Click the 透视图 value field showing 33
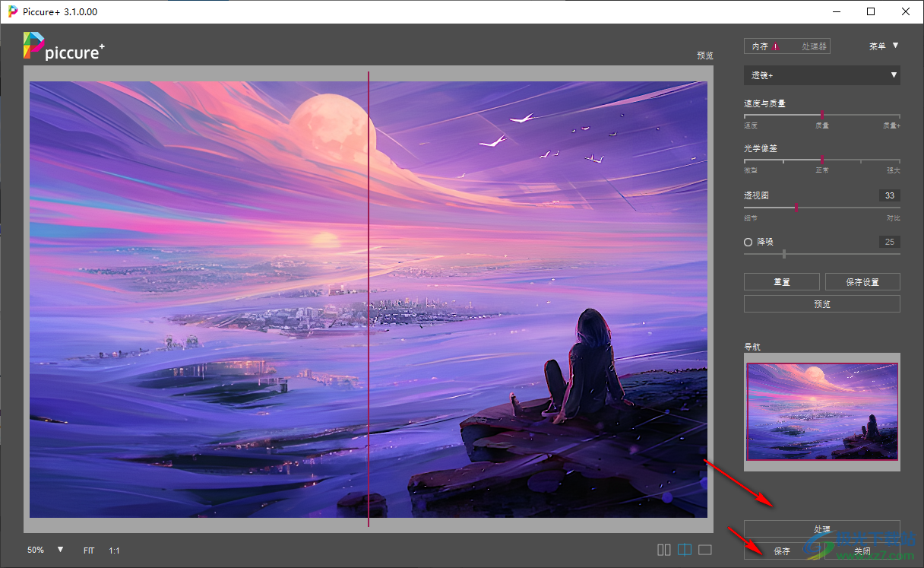Viewport: 924px width, 568px height. [890, 195]
